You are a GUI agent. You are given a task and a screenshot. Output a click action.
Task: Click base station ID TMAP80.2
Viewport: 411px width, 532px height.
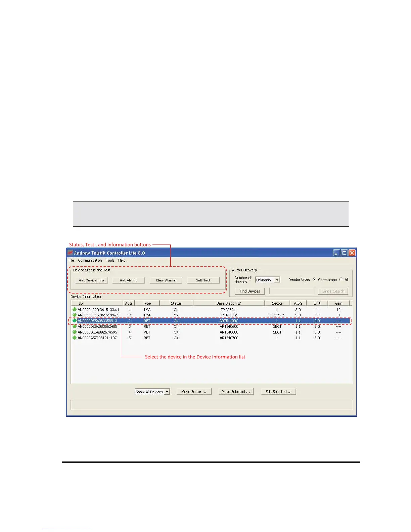(229, 315)
